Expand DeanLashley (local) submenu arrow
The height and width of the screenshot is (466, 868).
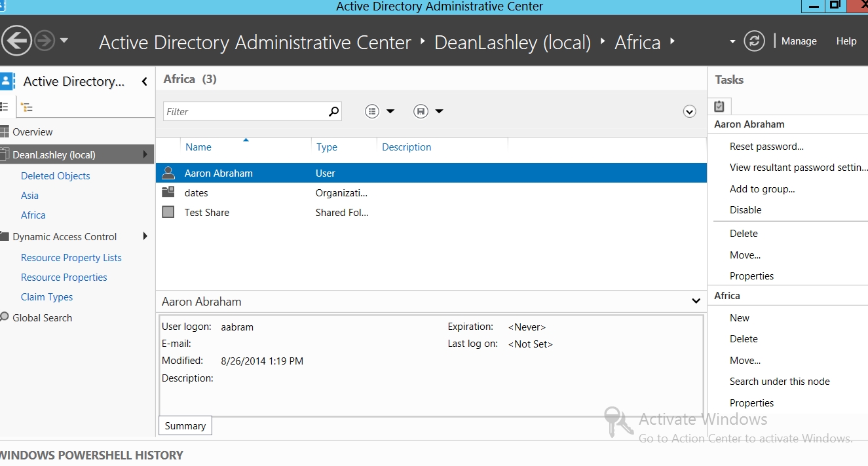pos(145,154)
